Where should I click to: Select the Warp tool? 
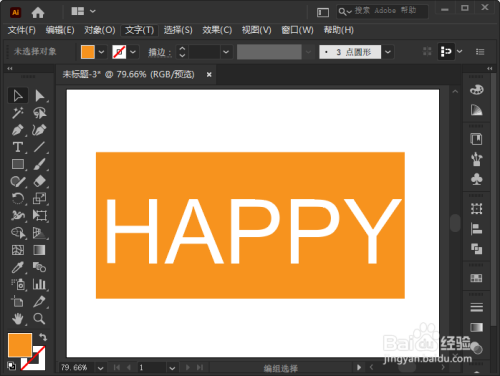(18, 216)
